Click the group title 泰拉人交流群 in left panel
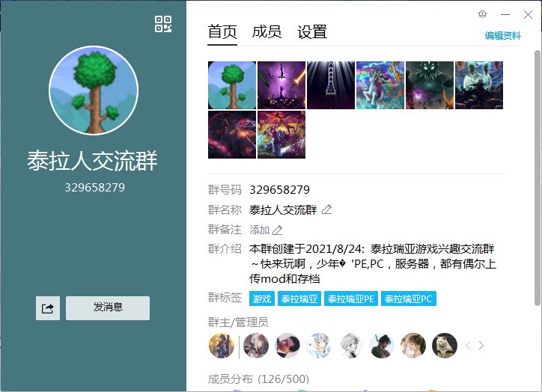Viewport: 542px width, 392px height. (x=92, y=161)
